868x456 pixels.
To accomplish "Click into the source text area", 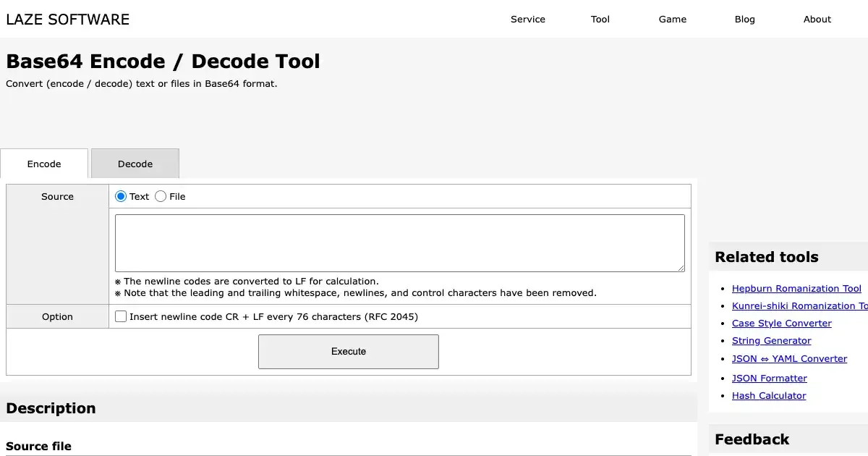I will point(399,243).
